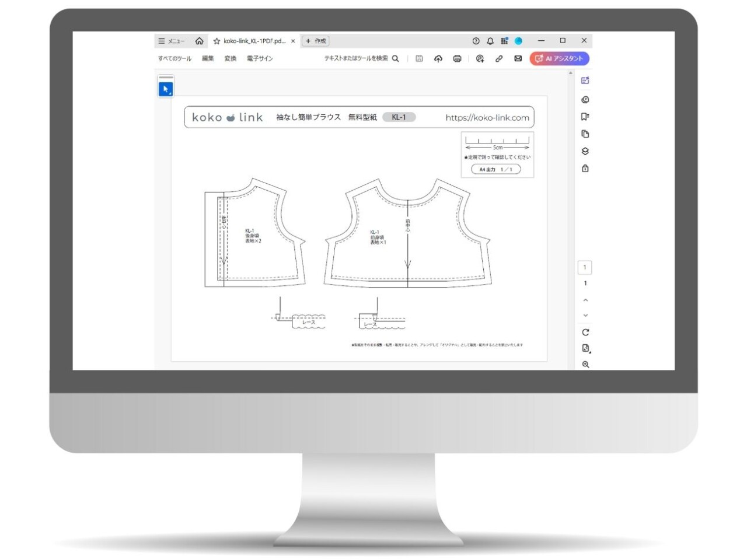The width and height of the screenshot is (747, 560).
Task: Click the rotate page icon
Action: 585,332
